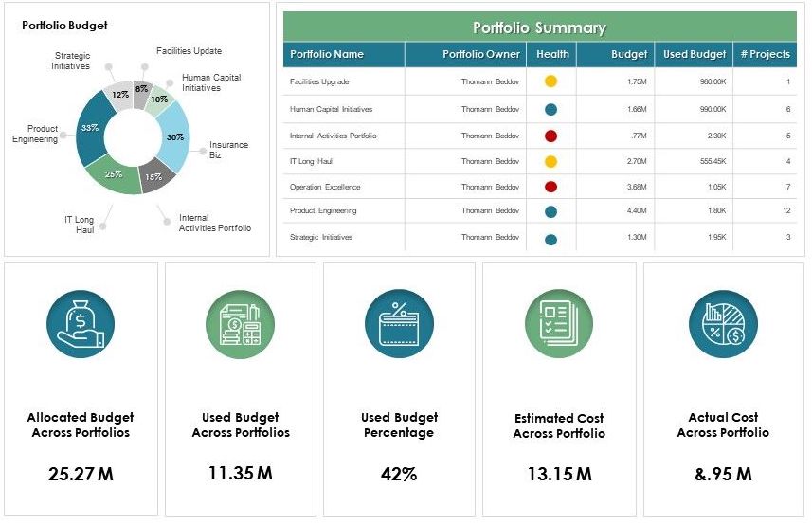
Task: Select the 33% Product Engineering donut segment
Action: click(91, 128)
